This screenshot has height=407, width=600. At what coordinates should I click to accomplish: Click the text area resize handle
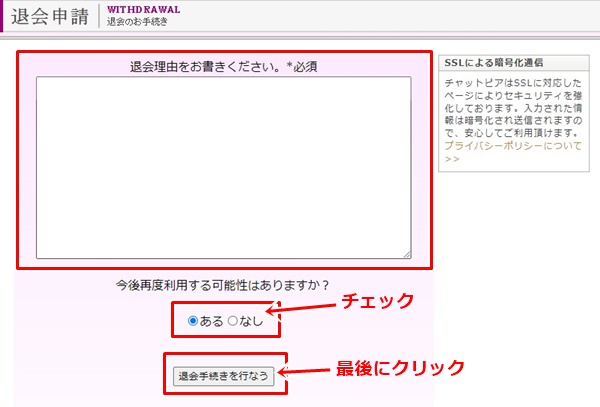coord(406,255)
